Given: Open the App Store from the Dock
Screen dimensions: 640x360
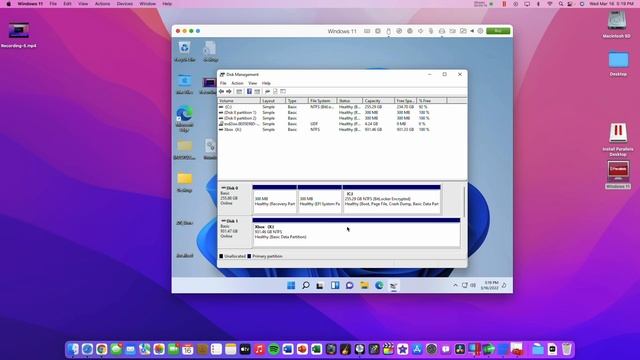Looking at the screenshot, I should click(x=417, y=349).
